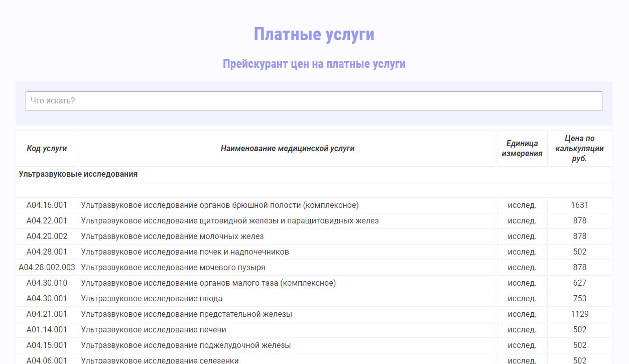Viewport: 629px width, 364px height.
Task: Select the service name for органов малого таза (комплексное)
Action: pyautogui.click(x=208, y=283)
